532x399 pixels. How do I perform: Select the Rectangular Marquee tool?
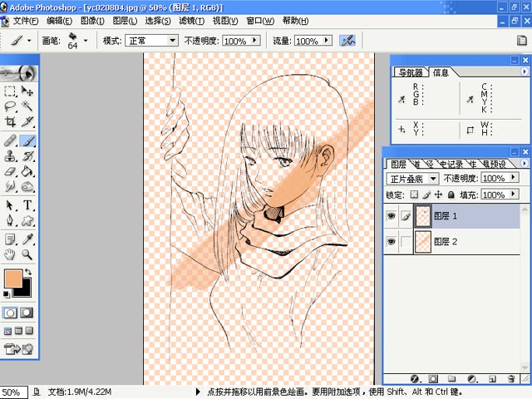pyautogui.click(x=10, y=91)
